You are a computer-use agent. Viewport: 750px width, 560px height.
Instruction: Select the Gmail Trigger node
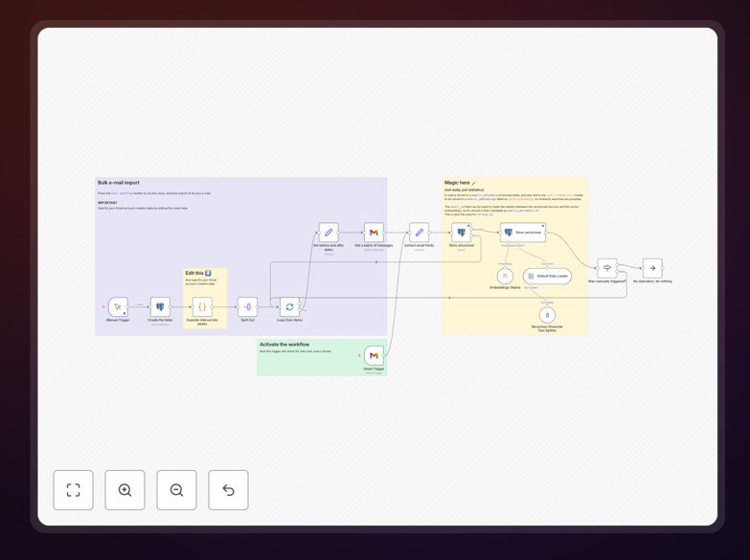tap(374, 356)
